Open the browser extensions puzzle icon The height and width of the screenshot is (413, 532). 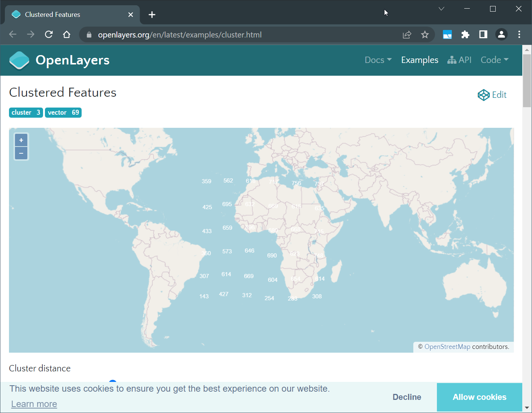coord(465,34)
